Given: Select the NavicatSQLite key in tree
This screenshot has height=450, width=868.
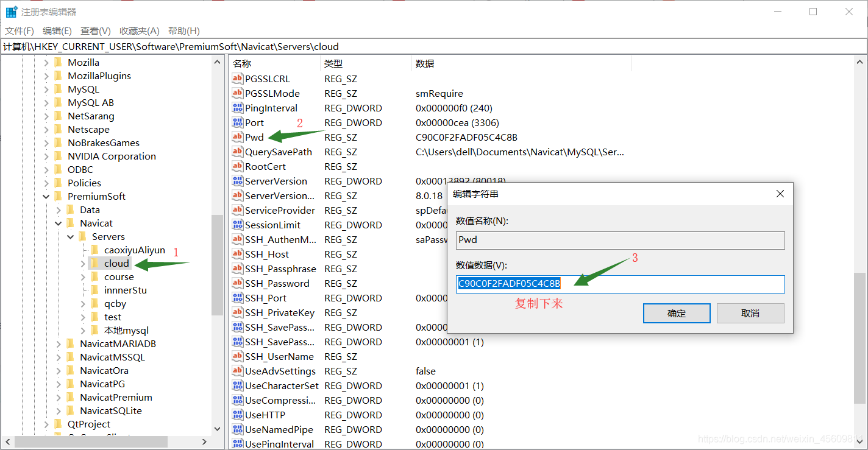Looking at the screenshot, I should pyautogui.click(x=111, y=410).
